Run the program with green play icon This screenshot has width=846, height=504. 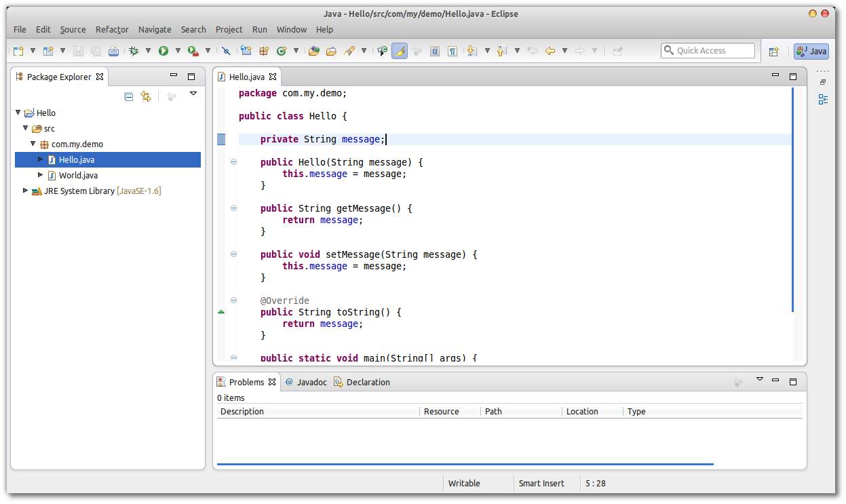point(164,51)
